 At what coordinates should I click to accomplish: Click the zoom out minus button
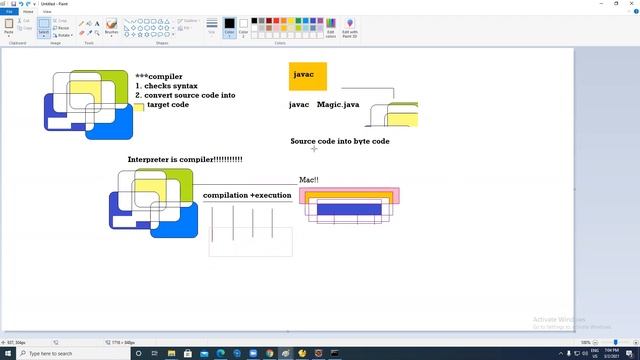pos(596,342)
